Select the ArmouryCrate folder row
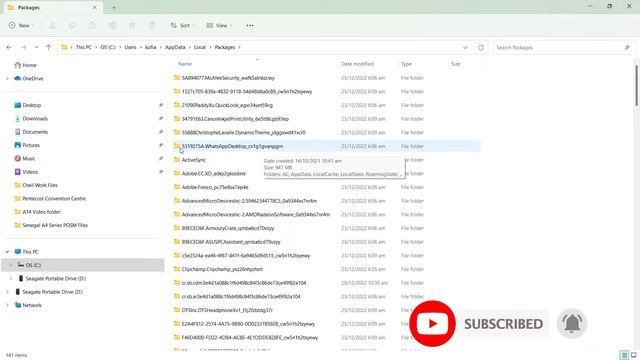Viewport: 640px width, 360px height. point(327,228)
